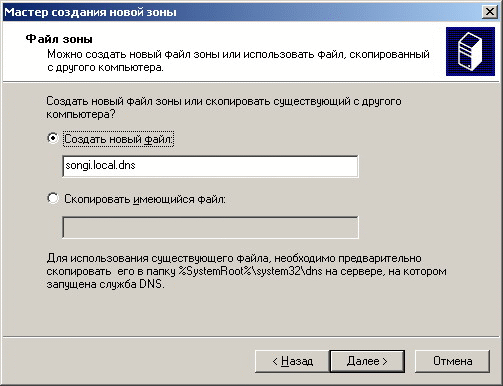
Task: Click the header description starting "Можно создать"
Action: [x=238, y=61]
